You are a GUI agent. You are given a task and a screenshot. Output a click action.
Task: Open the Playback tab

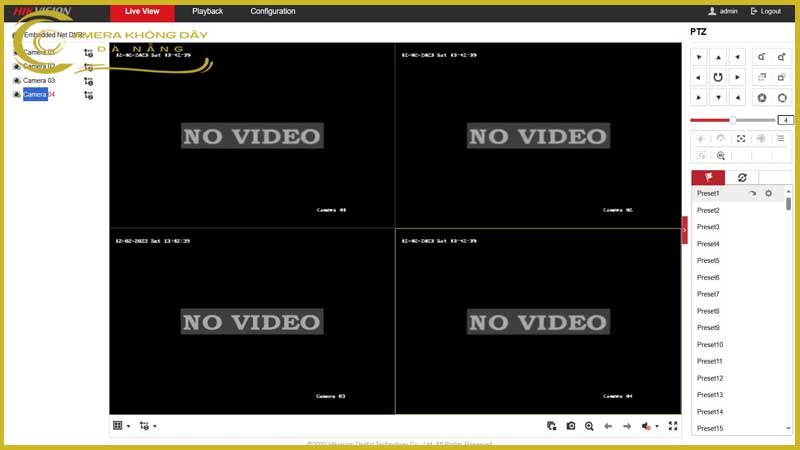click(x=208, y=11)
